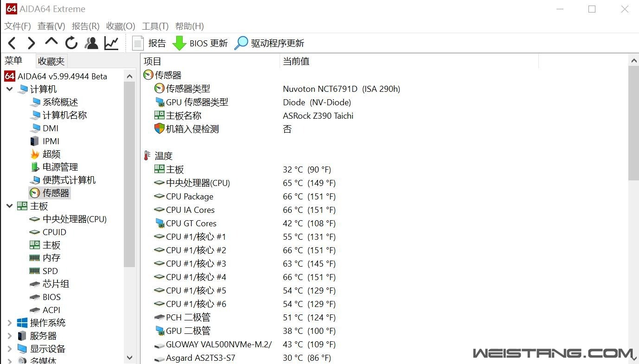Expand the 显示设备 tree node
Viewport: 639px width, 364px height.
[x=10, y=349]
